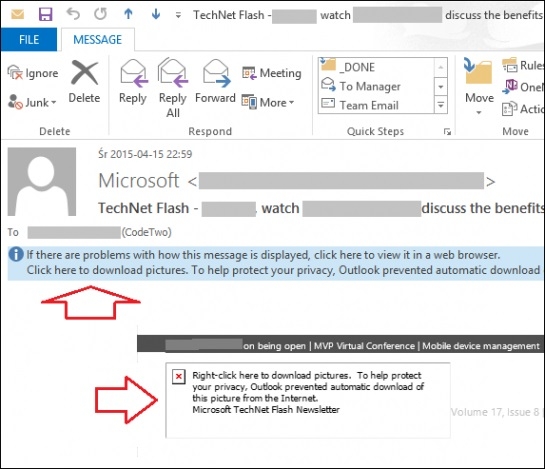545x469 pixels.
Task: Forward this message
Action: [x=215, y=82]
